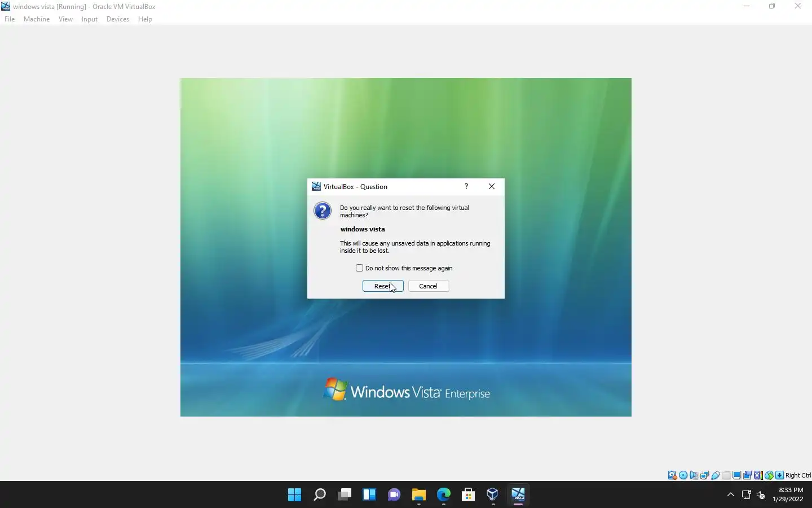The width and height of the screenshot is (812, 508).
Task: Open the Widgets taskbar icon
Action: [369, 495]
